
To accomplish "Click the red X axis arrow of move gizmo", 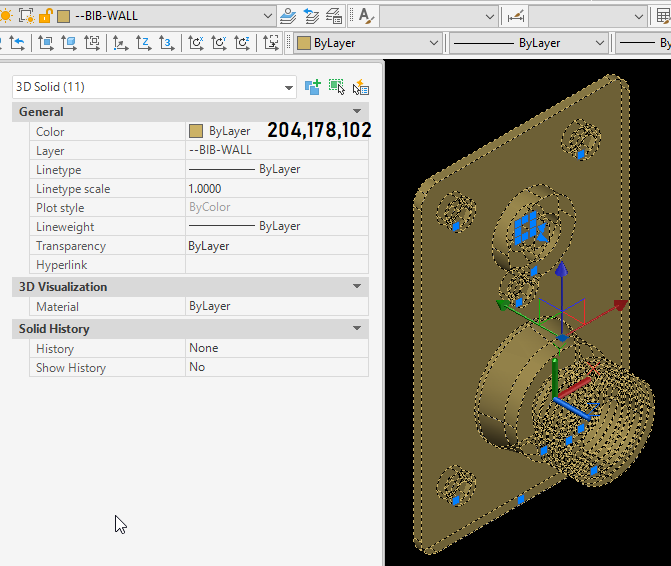I will pyautogui.click(x=621, y=305).
